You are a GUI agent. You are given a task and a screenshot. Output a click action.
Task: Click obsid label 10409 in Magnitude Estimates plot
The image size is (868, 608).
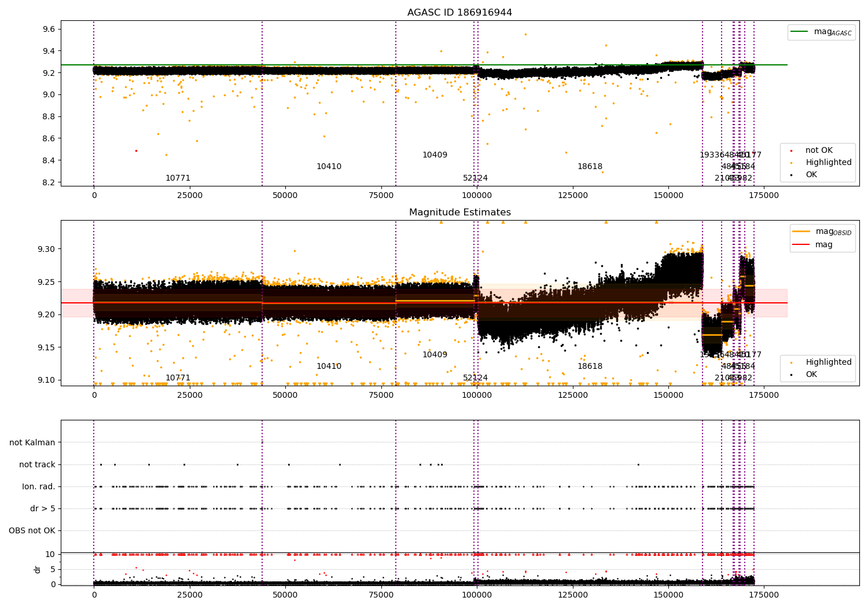coord(435,355)
